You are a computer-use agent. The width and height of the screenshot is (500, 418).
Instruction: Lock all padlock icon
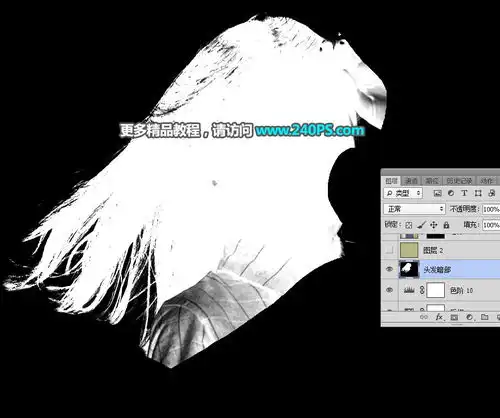click(446, 225)
